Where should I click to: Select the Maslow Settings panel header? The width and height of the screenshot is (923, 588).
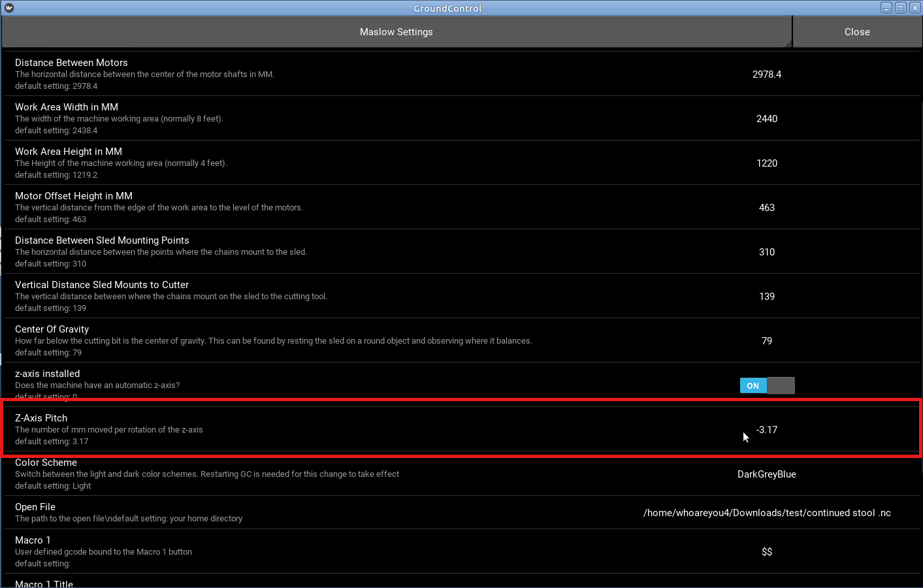tap(397, 32)
